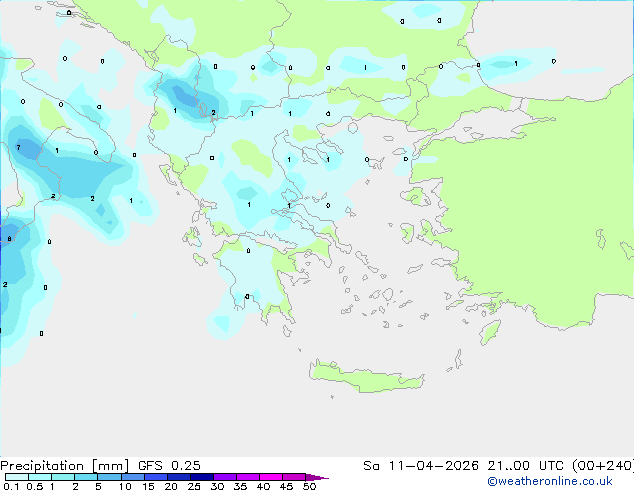Image resolution: width=634 pixels, height=490 pixels.
Task: Click the legend label '25'
Action: coord(194,486)
